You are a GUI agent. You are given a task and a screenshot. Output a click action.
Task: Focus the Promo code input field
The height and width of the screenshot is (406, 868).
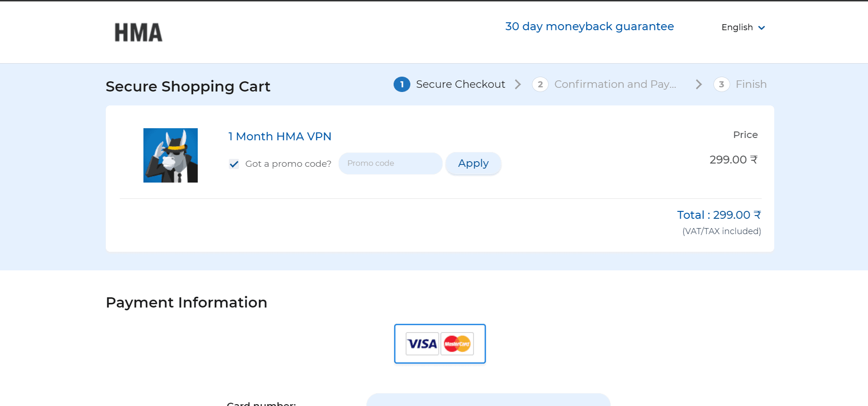click(x=390, y=164)
